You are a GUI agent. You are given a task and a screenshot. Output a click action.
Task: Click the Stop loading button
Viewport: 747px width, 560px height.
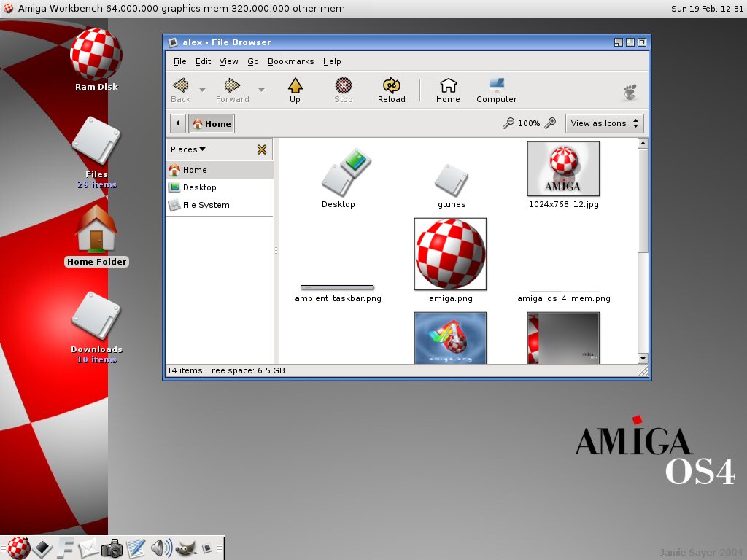click(343, 90)
